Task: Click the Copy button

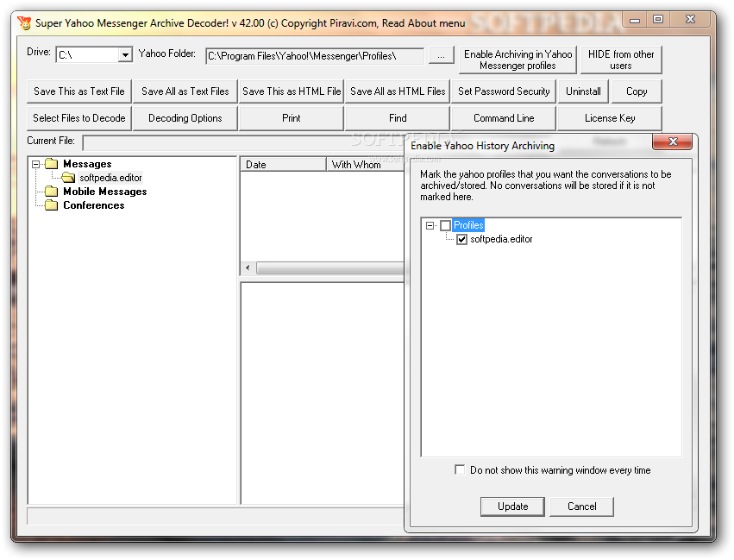Action: pyautogui.click(x=637, y=91)
